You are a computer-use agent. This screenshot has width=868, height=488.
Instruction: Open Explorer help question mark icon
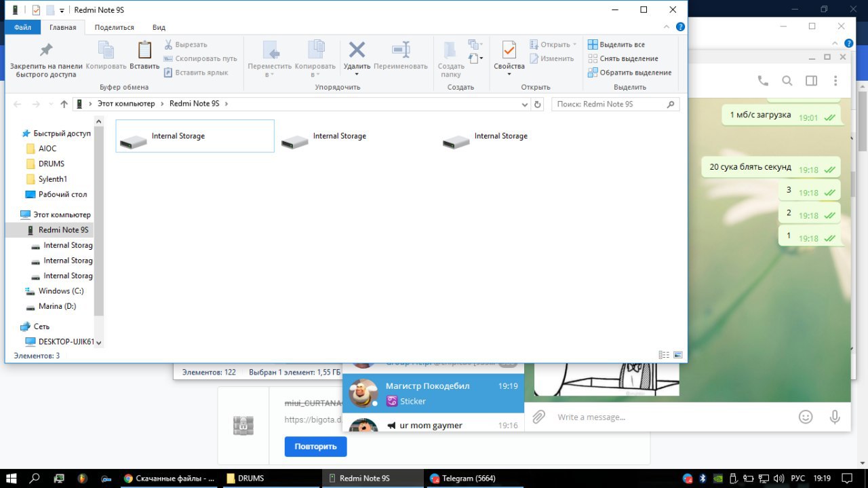[680, 27]
